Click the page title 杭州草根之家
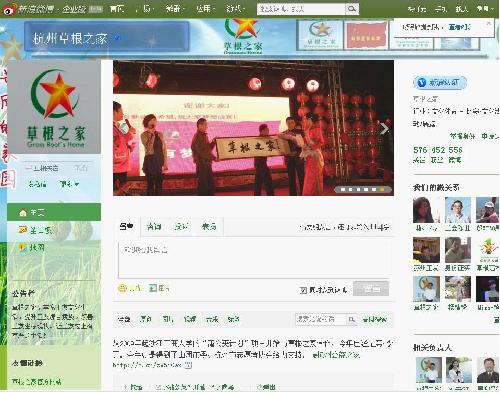500x393 pixels. click(x=70, y=39)
